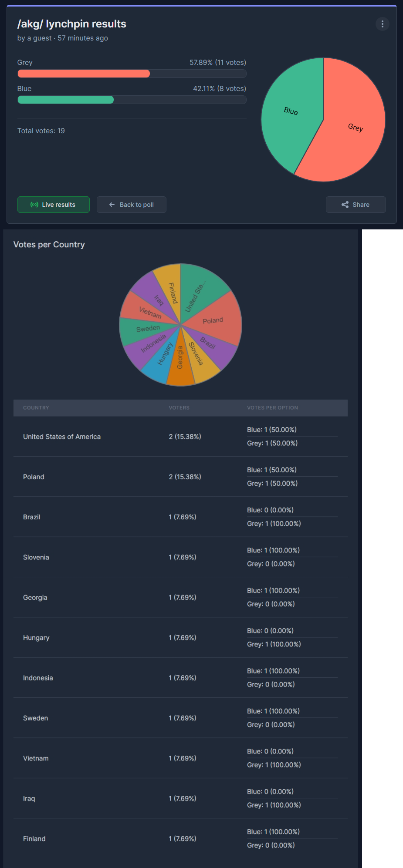Select the Brazil country name in table
Screen dimensions: 403x868
(x=31, y=517)
